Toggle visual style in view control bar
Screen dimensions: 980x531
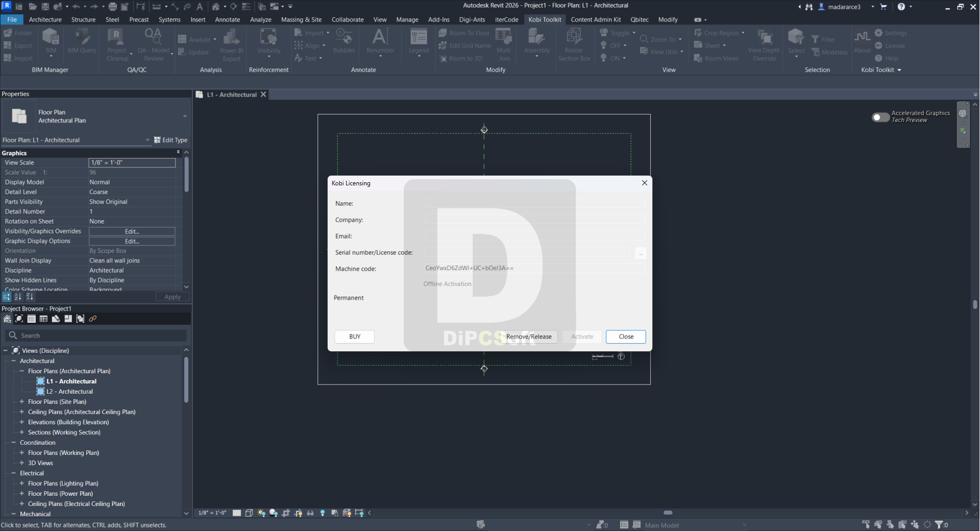pyautogui.click(x=249, y=513)
